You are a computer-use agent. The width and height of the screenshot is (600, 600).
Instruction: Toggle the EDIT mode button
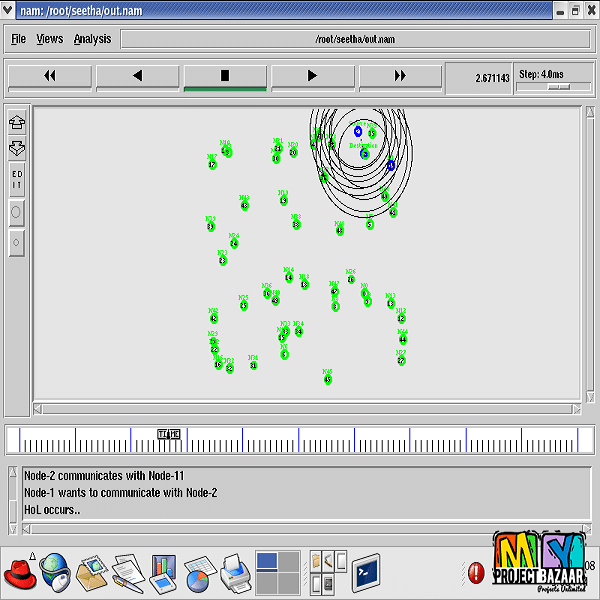coord(17,180)
